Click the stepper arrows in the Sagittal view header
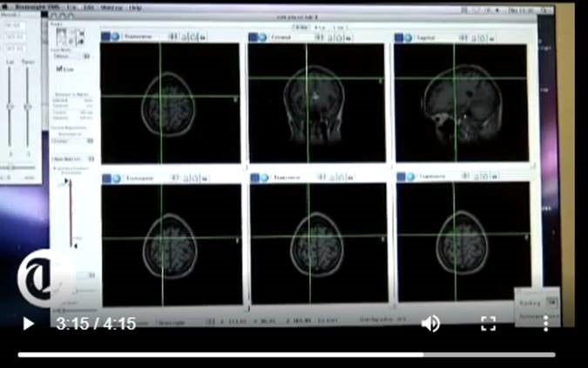This screenshot has width=588, height=368. point(463,37)
